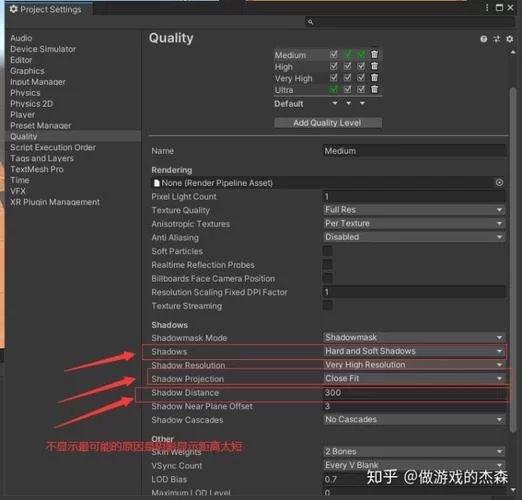Open the Skin Weights dropdown
The height and width of the screenshot is (500, 522).
[x=414, y=451]
